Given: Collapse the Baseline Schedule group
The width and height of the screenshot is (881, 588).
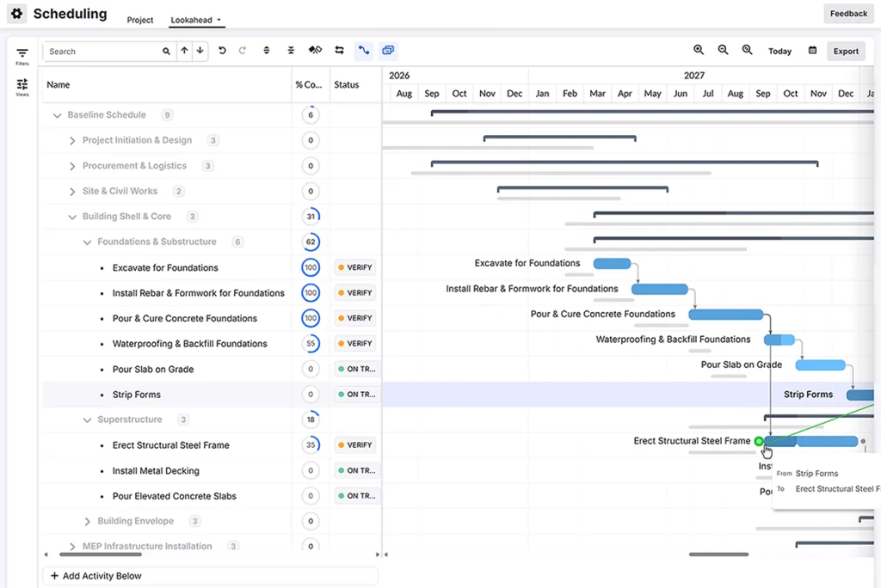Looking at the screenshot, I should (x=57, y=115).
